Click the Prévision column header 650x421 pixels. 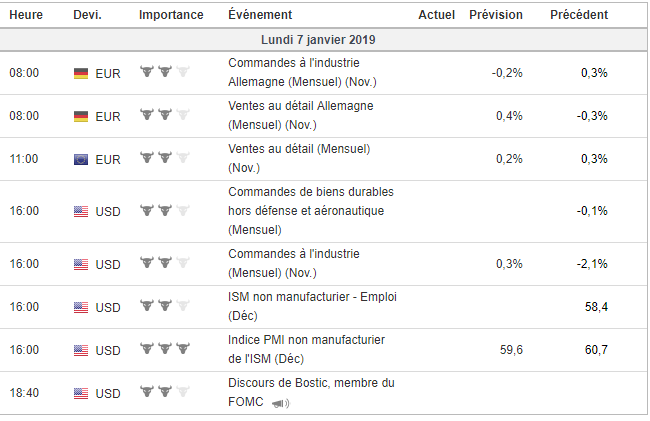495,15
